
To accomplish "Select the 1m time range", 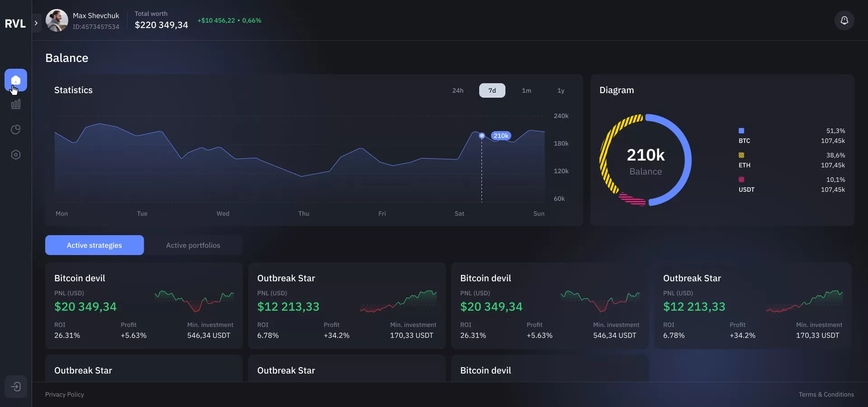I will tap(526, 90).
